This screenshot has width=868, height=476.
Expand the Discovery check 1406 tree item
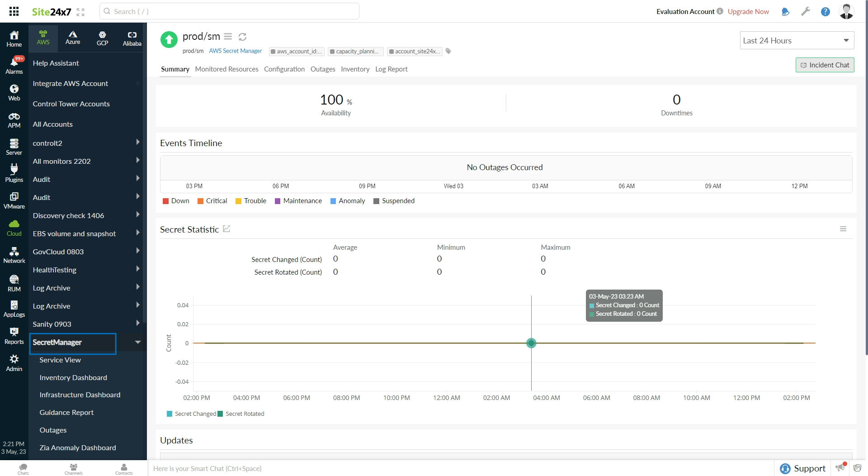[138, 215]
